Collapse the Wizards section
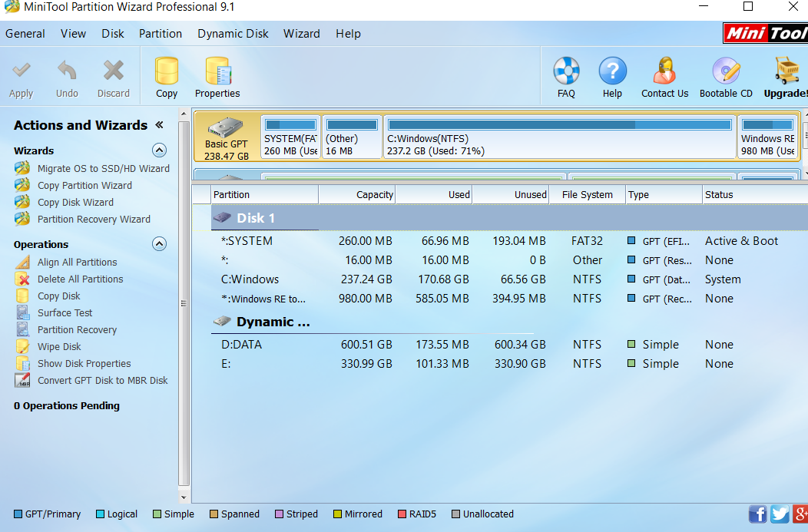The width and height of the screenshot is (808, 532). coord(159,150)
